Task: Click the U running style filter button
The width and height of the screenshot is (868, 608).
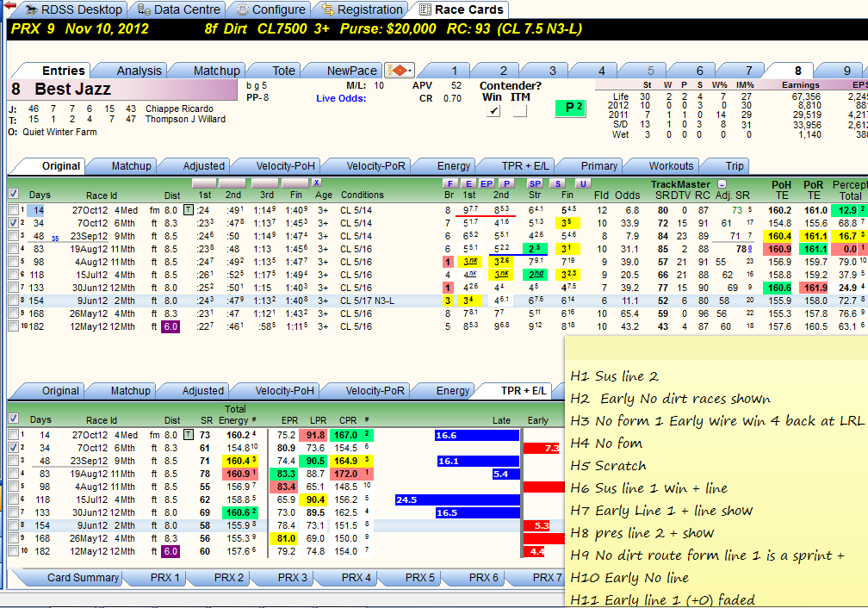Action: point(582,183)
